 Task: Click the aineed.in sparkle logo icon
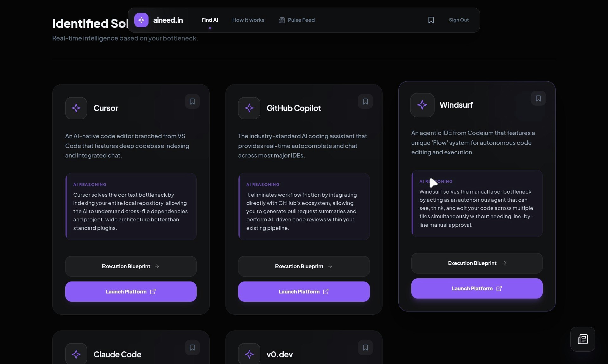141,20
